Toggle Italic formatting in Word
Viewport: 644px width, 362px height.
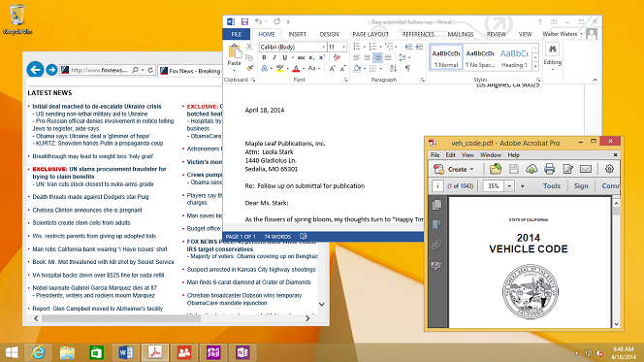274,57
